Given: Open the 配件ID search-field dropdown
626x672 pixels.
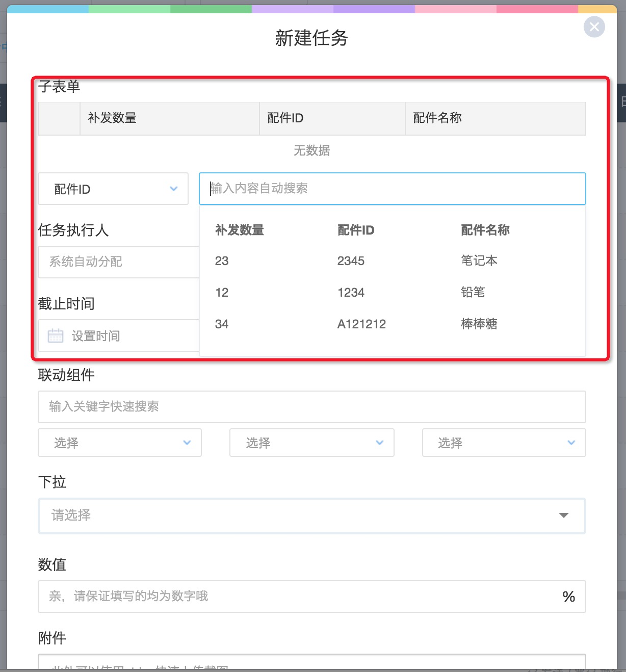Looking at the screenshot, I should [x=113, y=189].
